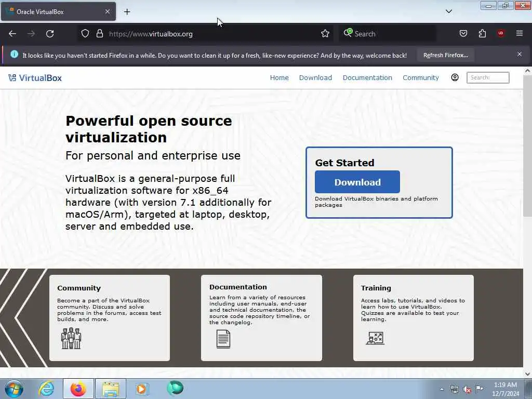Open the extensions puzzle icon
The image size is (532, 399).
tap(482, 33)
